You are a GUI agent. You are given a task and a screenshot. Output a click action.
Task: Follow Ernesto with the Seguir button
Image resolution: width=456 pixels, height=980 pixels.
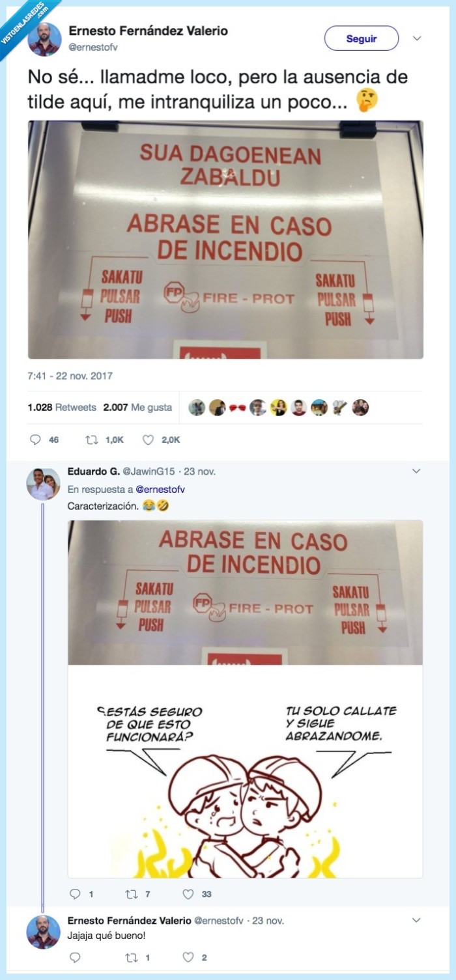coord(362,38)
